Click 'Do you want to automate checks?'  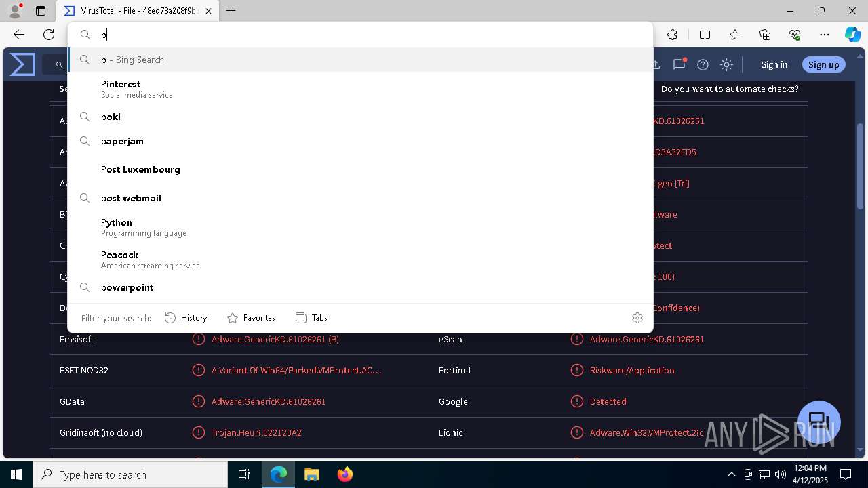[730, 89]
